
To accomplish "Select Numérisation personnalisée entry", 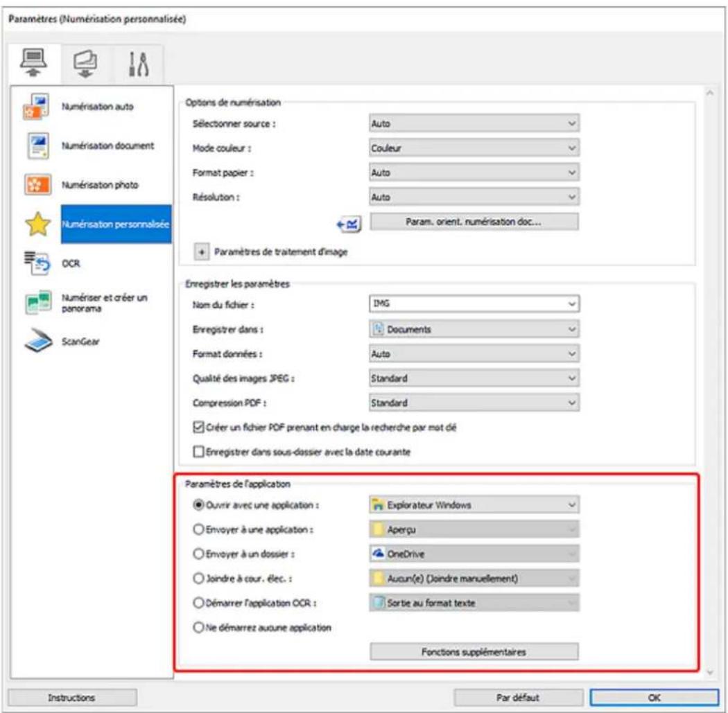I will click(x=116, y=224).
